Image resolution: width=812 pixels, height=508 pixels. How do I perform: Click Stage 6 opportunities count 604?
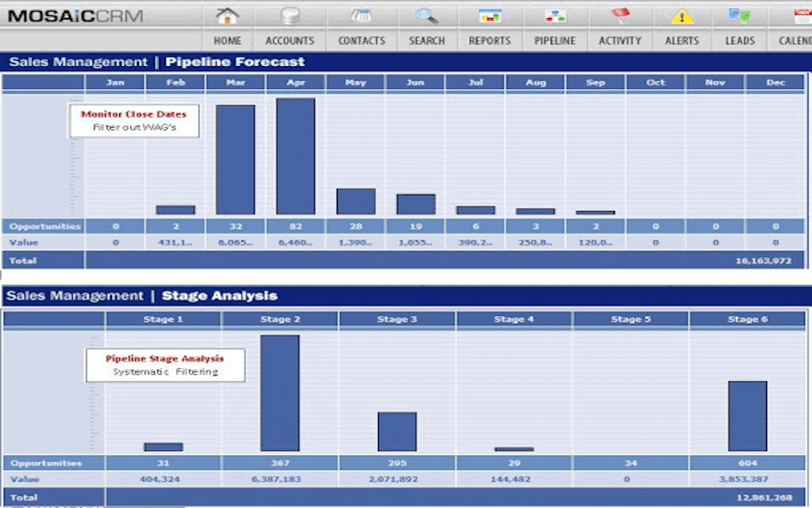(x=748, y=463)
